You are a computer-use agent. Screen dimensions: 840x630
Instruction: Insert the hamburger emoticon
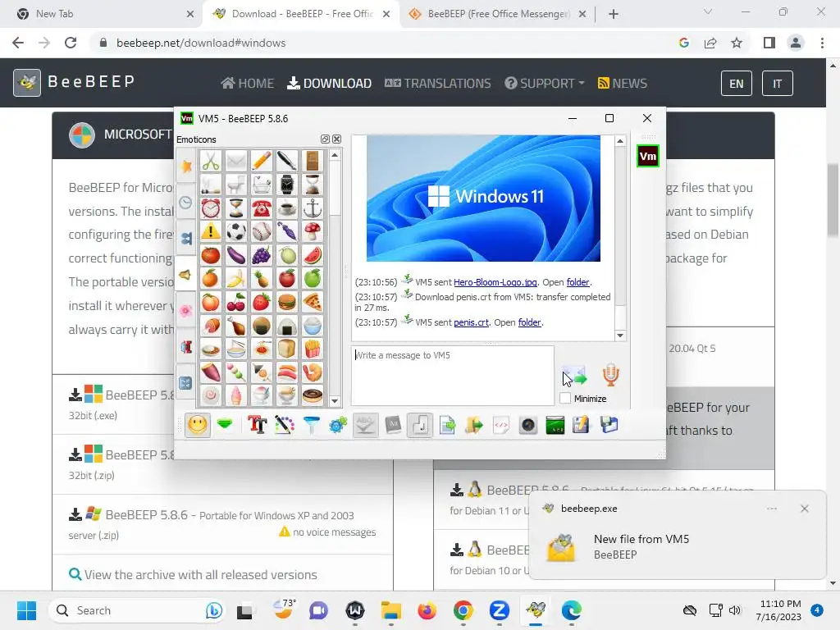[287, 302]
